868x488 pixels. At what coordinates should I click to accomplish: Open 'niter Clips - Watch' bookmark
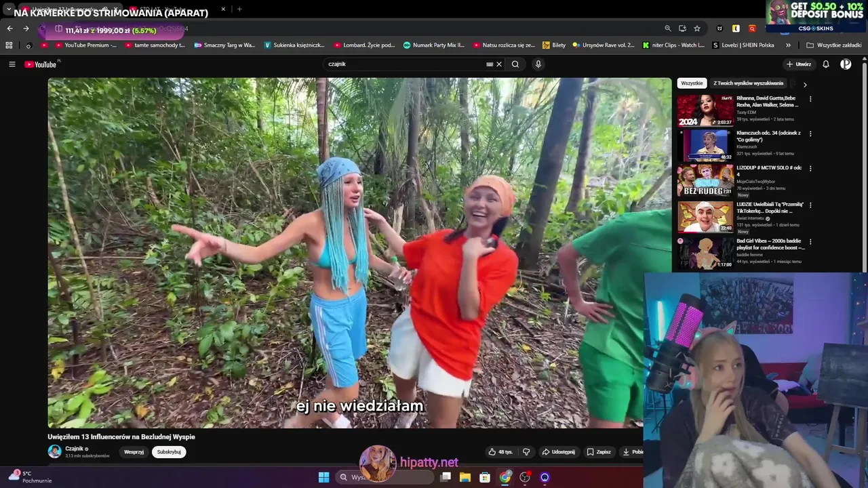[x=673, y=45]
